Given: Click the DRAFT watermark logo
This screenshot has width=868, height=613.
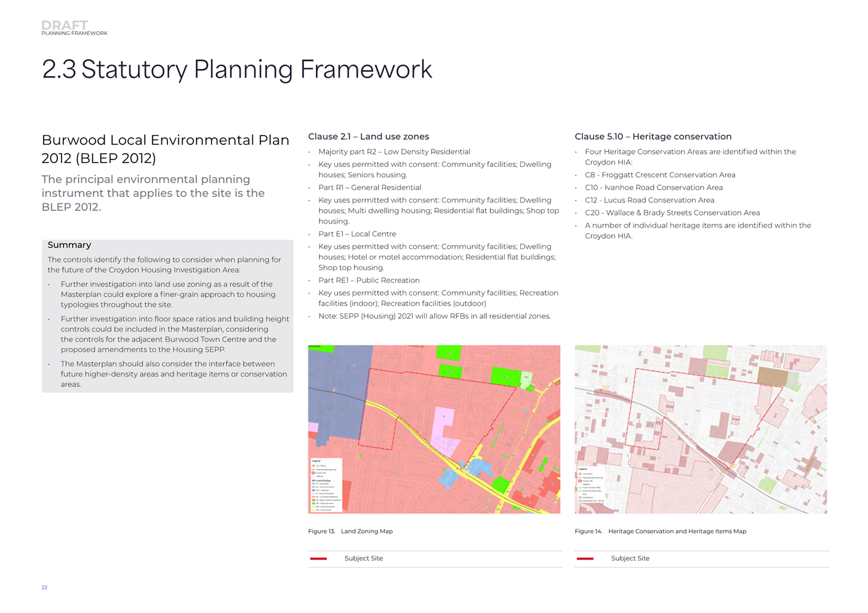Looking at the screenshot, I should (65, 25).
